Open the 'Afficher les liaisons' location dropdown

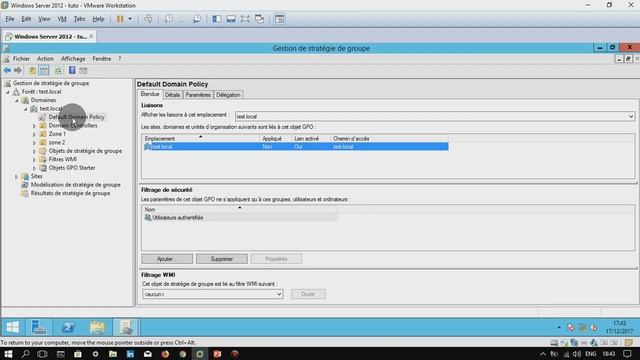tap(631, 116)
